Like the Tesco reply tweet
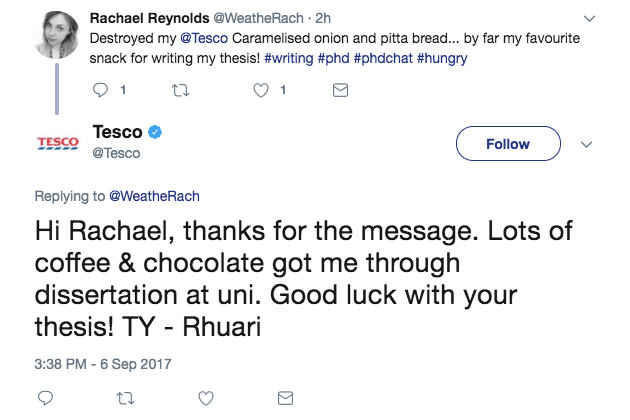630x420 pixels. click(207, 398)
